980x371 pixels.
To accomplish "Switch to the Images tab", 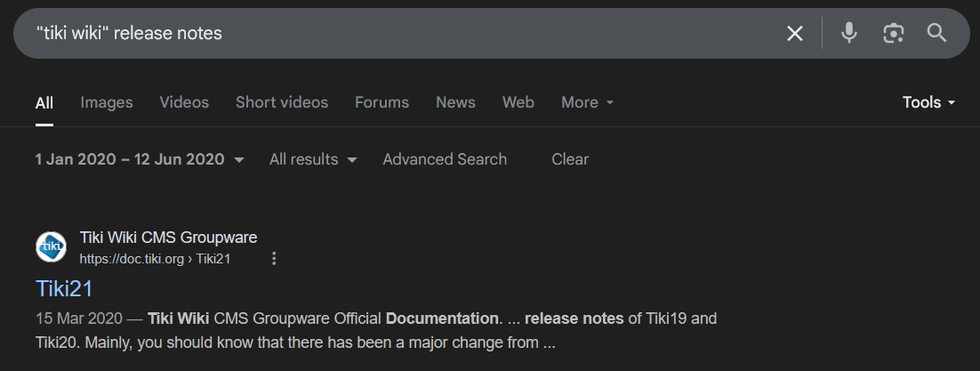I will click(x=106, y=102).
